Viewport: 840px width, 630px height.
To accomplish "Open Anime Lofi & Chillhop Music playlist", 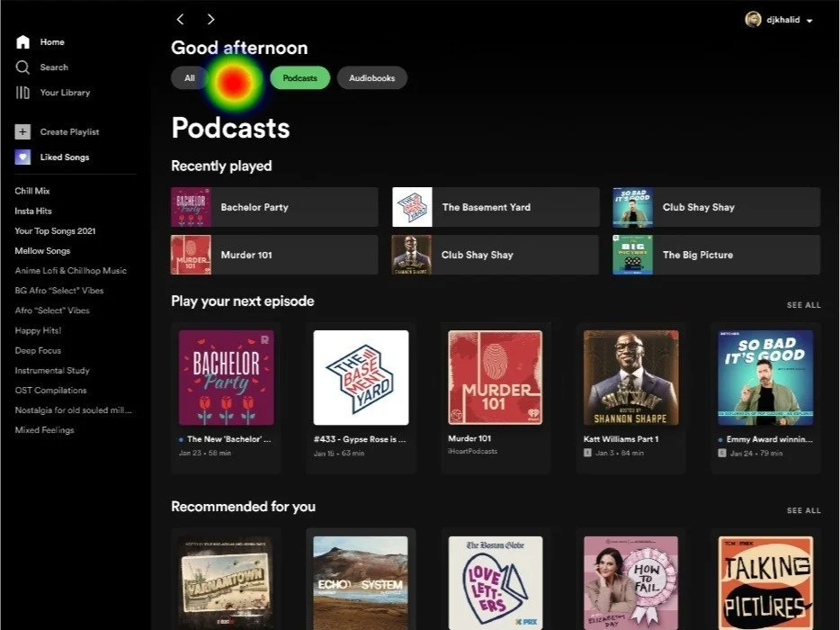I will (71, 271).
